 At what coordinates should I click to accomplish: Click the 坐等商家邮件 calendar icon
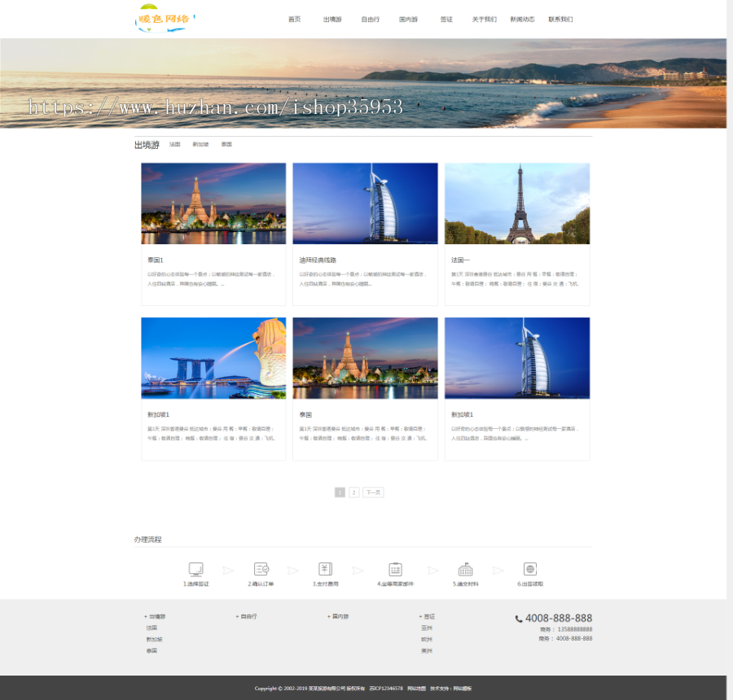(396, 568)
